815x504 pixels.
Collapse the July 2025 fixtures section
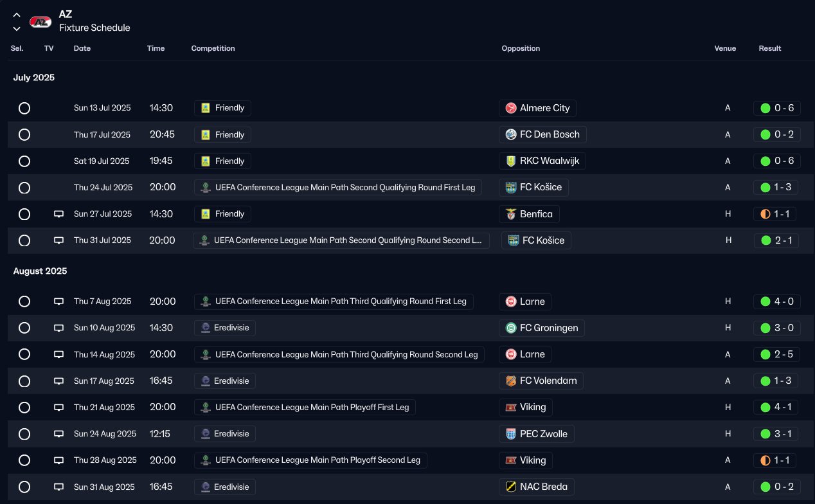click(34, 78)
